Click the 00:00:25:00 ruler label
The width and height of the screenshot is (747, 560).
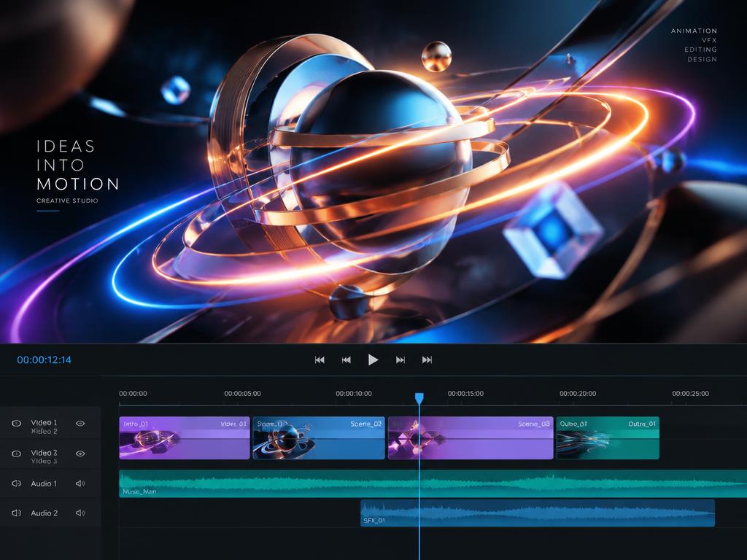coord(690,393)
